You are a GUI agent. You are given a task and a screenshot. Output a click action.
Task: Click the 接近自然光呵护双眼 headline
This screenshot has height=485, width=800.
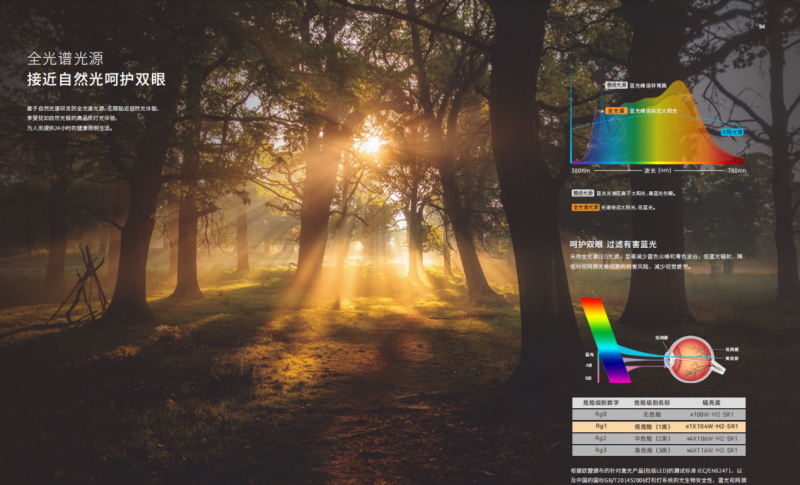pos(97,80)
